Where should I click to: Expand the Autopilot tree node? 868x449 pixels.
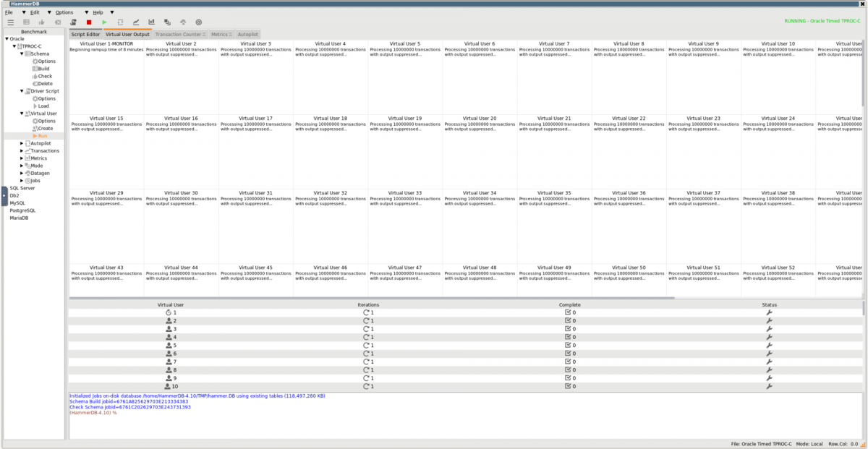click(22, 142)
